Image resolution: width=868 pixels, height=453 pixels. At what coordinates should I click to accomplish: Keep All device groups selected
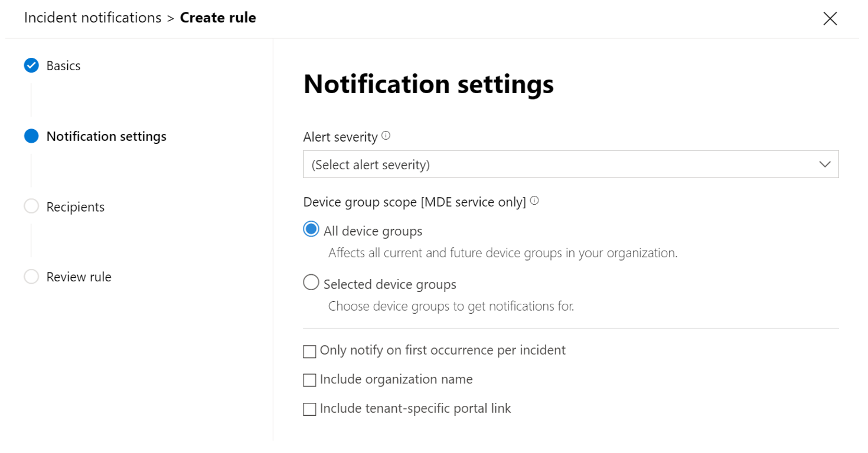pyautogui.click(x=311, y=229)
